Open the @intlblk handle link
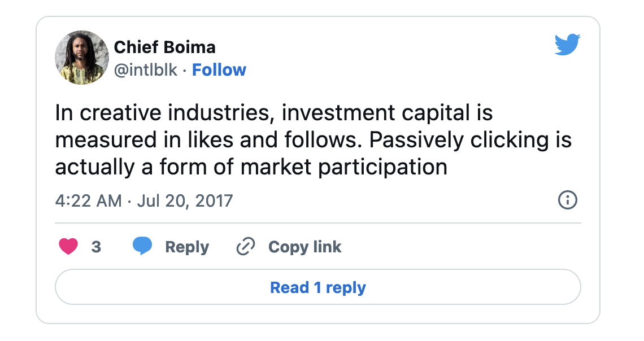644x341 pixels. [x=146, y=70]
